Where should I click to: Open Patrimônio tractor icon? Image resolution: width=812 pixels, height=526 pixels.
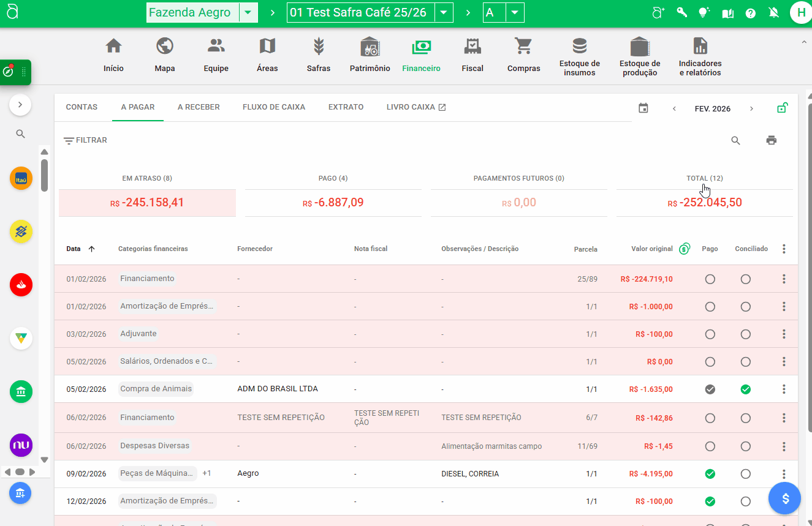click(370, 47)
